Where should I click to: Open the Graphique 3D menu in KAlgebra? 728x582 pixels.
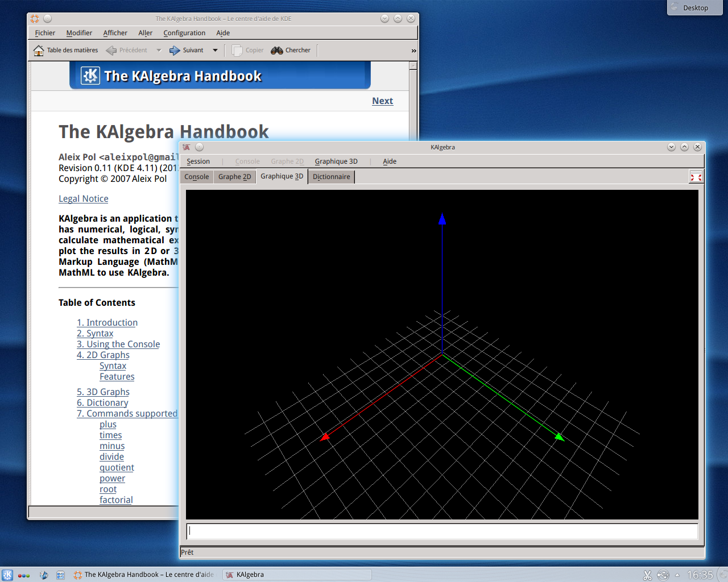coord(336,161)
